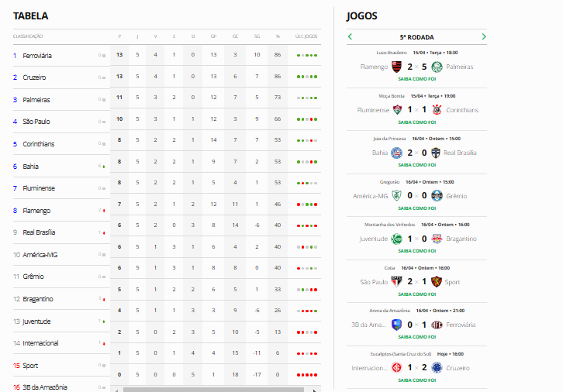Click the 'CLASSIFICAÇÃO' column header
Screen dimensions: 563x392
[x=28, y=36]
